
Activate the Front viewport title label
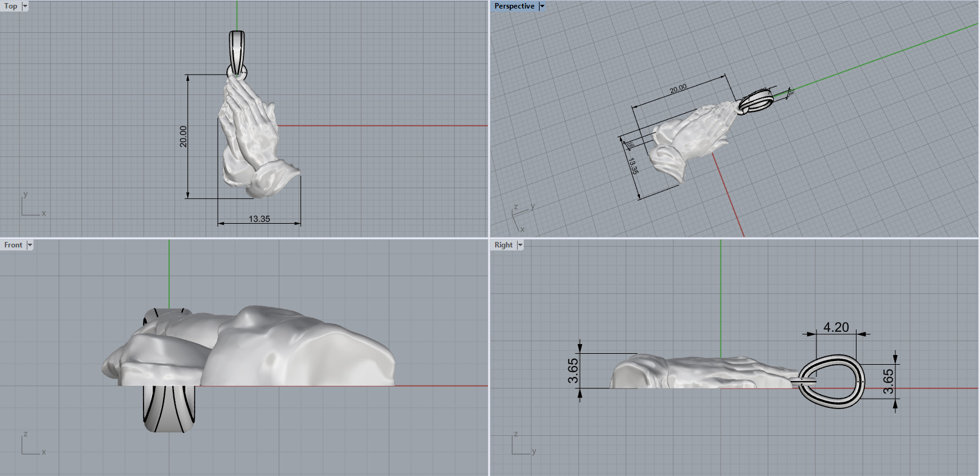13,245
